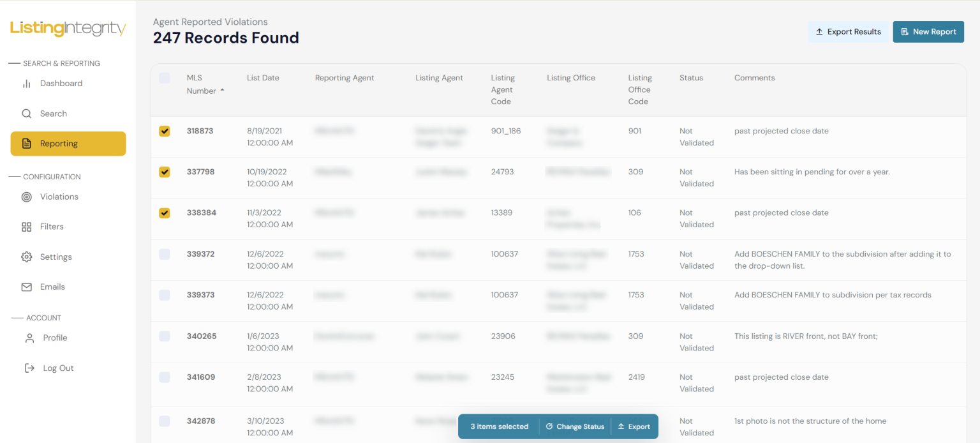Open your Profile from the Account section
980x443 pixels.
coord(55,337)
